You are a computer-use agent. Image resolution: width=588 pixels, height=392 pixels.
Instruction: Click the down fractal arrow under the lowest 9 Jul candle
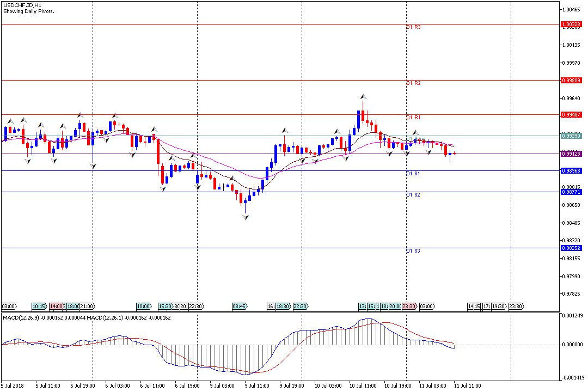coord(245,217)
